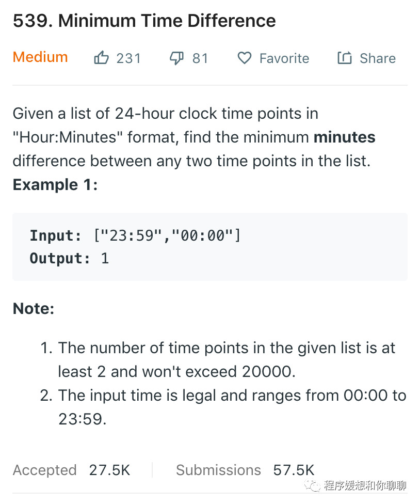The image size is (420, 504).
Task: Open the 539. Minimum Time Difference title
Action: 144,21
